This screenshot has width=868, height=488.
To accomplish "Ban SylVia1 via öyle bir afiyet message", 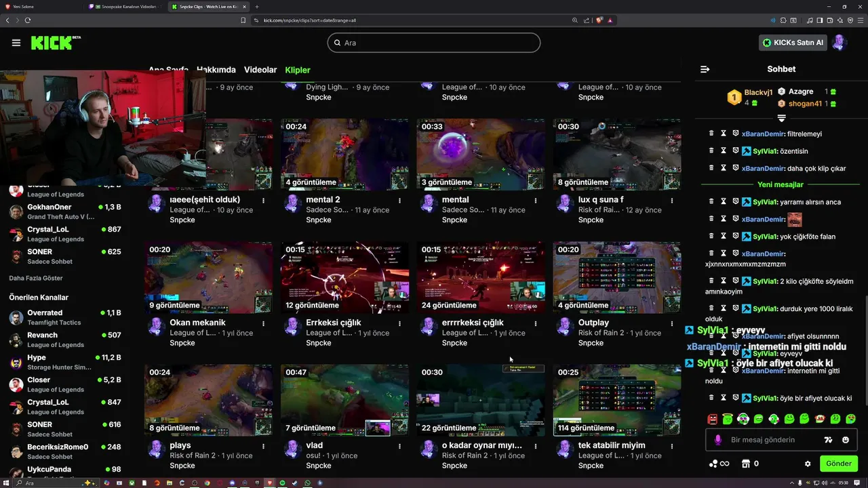I will coord(735,398).
